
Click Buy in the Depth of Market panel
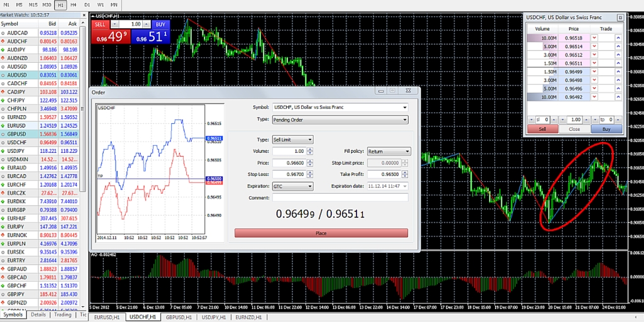tap(606, 129)
